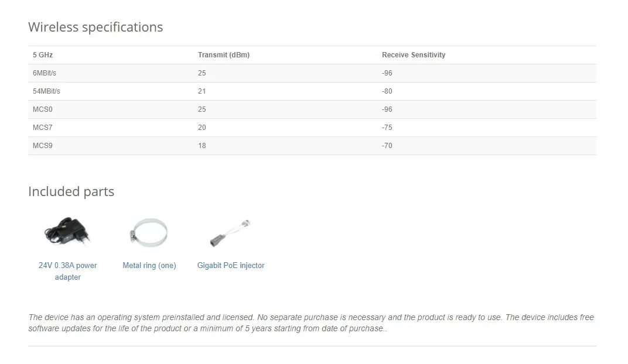Screen dimensions: 628x364
Task: Open the 24V 0.38A power adapter link
Action: 68,271
